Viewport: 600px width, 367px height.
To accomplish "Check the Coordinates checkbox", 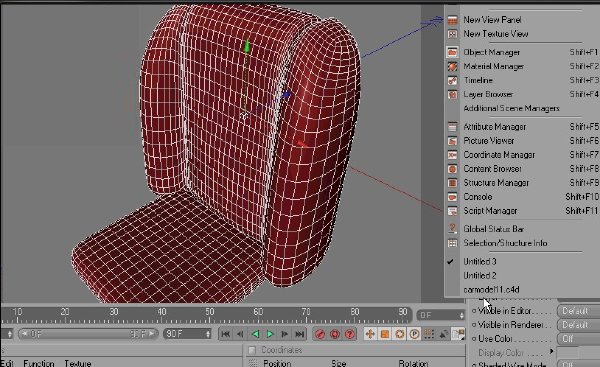I will pyautogui.click(x=252, y=350).
